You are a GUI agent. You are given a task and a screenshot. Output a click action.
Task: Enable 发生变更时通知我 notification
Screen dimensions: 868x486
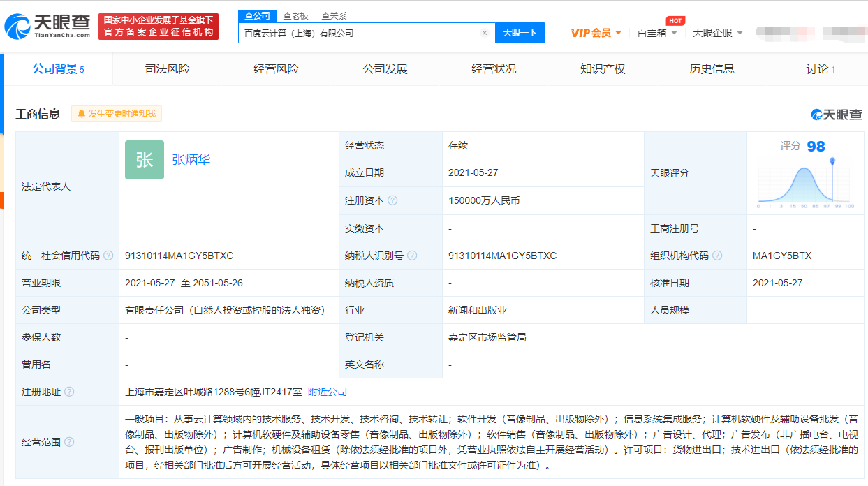pyautogui.click(x=117, y=114)
